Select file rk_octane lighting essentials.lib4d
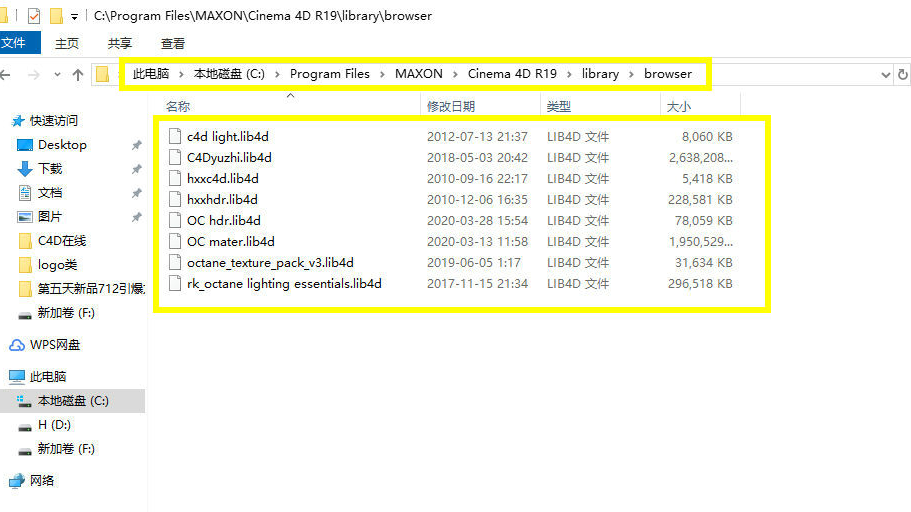911x512 pixels. (x=284, y=284)
